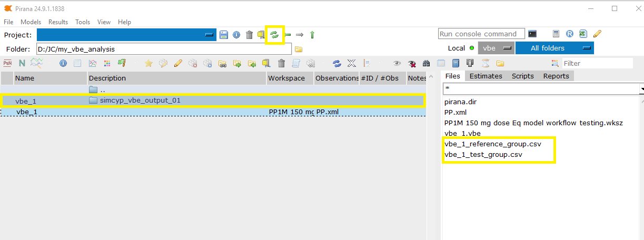Open project info icon beside Project dropdown

click(x=236, y=35)
